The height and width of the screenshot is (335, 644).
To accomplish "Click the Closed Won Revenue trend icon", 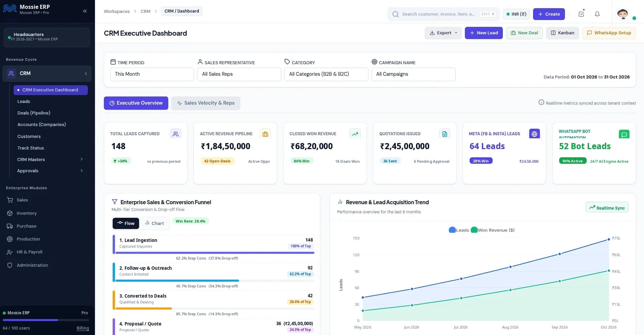I will coord(355,134).
